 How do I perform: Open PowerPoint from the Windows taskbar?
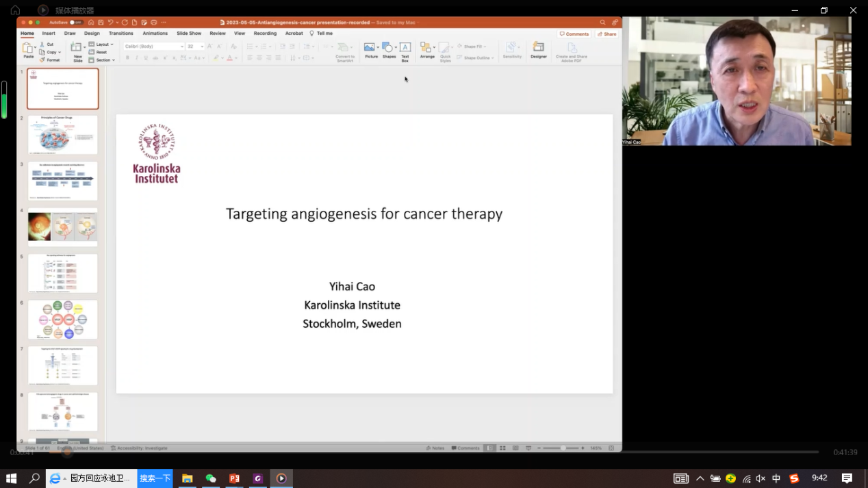(x=234, y=478)
